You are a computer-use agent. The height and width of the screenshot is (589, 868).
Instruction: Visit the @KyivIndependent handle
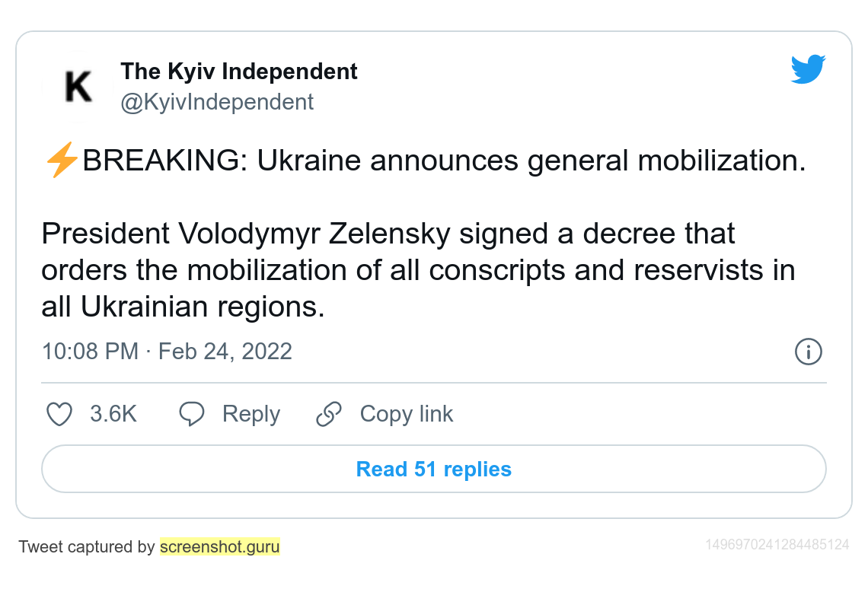tap(217, 102)
